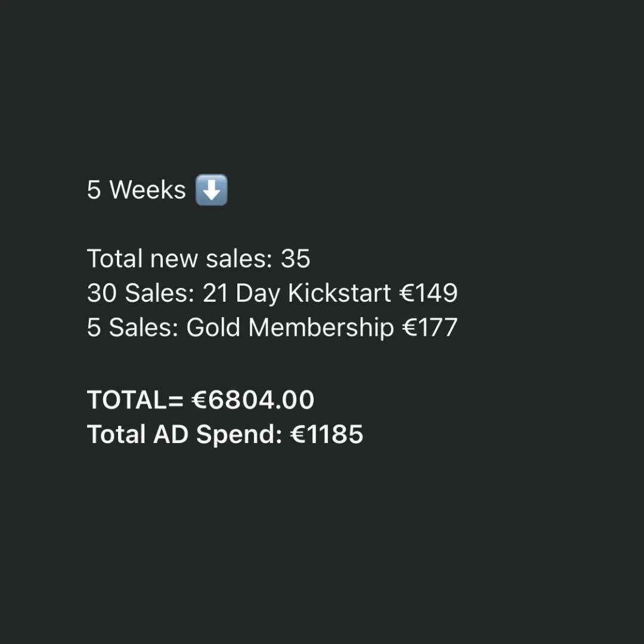The image size is (644, 644).
Task: Click the 'Total AD Spend:' label
Action: [x=185, y=434]
